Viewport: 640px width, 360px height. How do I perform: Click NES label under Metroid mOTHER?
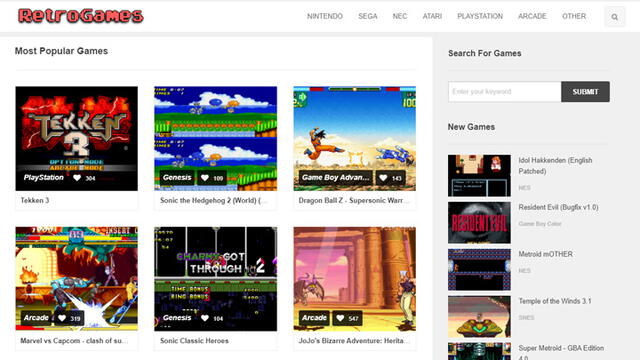524,271
